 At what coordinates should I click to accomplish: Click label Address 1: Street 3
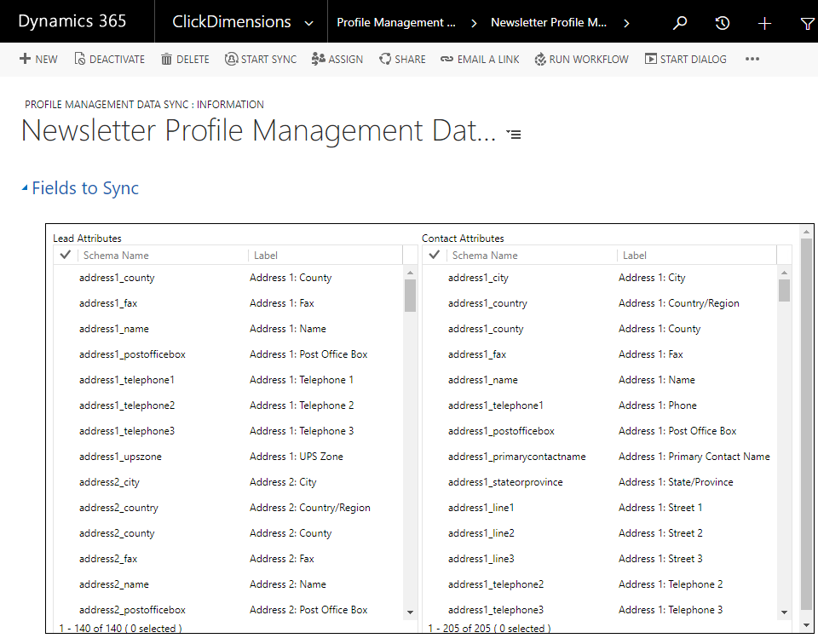coord(660,559)
